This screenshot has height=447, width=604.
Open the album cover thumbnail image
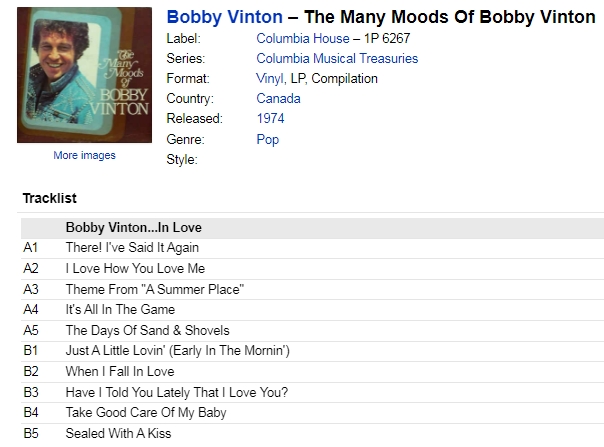[84, 75]
